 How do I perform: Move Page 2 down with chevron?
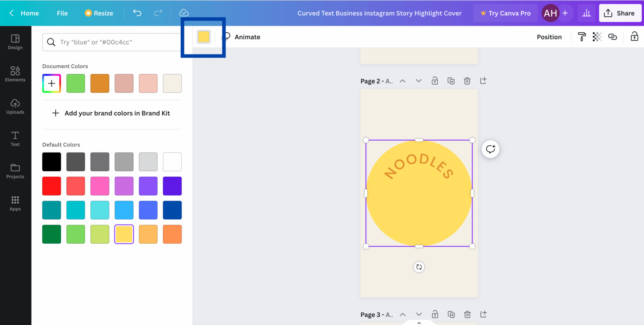coord(418,81)
